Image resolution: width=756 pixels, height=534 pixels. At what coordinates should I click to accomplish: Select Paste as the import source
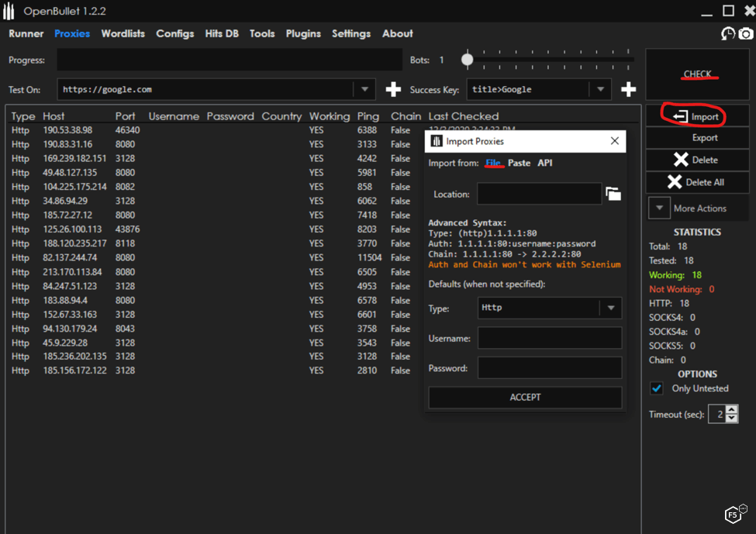(x=519, y=163)
